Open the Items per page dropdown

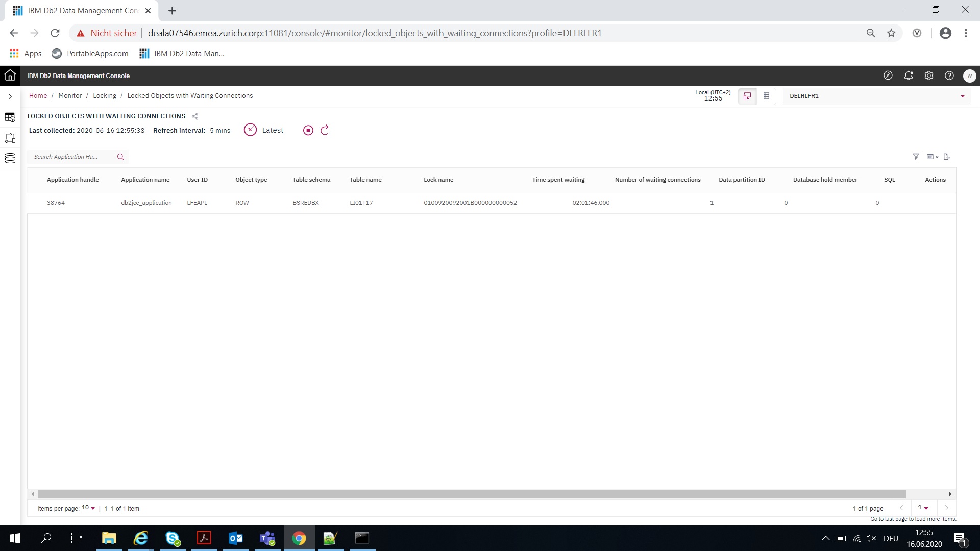click(x=88, y=508)
